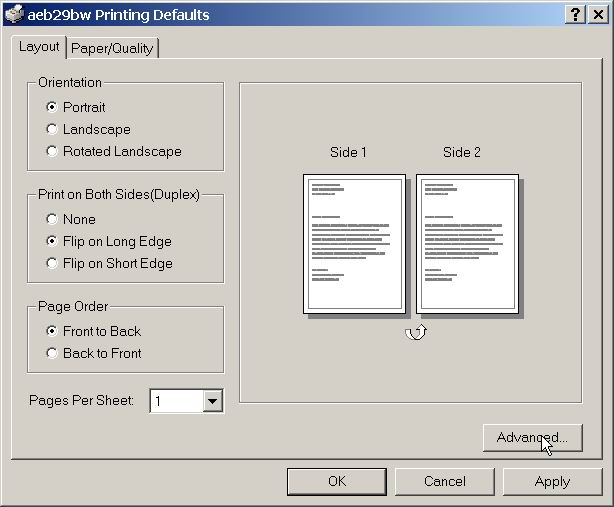The height and width of the screenshot is (507, 614).
Task: Click the 'Orientation' group label
Action: [70, 82]
